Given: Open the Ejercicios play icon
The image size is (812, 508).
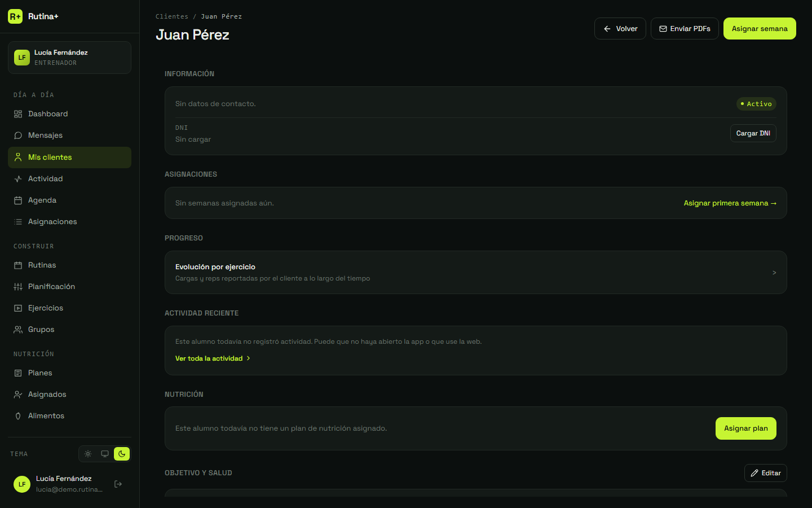Looking at the screenshot, I should pyautogui.click(x=18, y=308).
